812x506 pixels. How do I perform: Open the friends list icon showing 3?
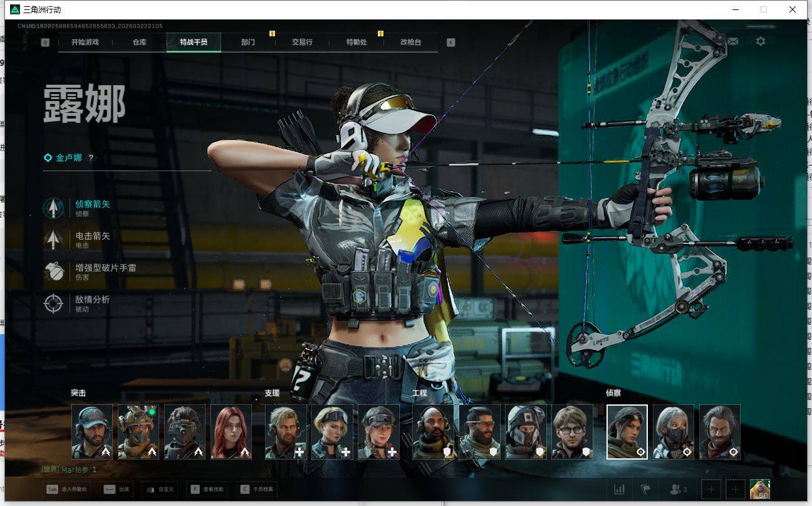coord(679,489)
